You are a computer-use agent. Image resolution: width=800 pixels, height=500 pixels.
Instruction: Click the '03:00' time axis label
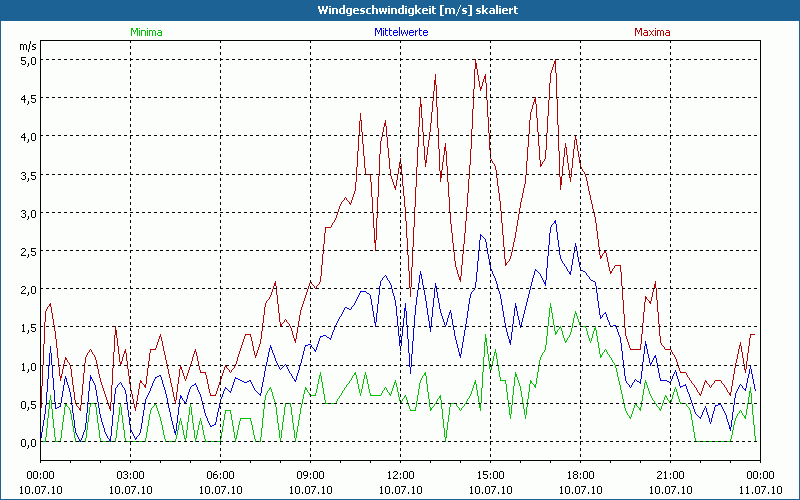(x=131, y=476)
